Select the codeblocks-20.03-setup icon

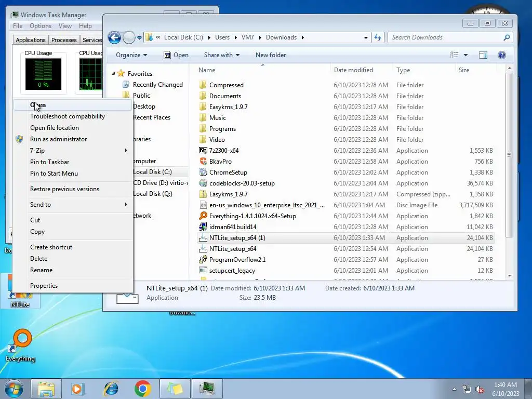click(203, 183)
